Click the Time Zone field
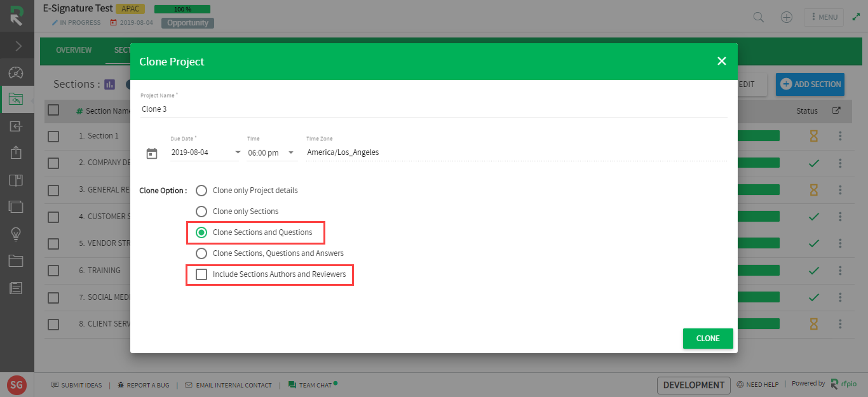 click(516, 152)
